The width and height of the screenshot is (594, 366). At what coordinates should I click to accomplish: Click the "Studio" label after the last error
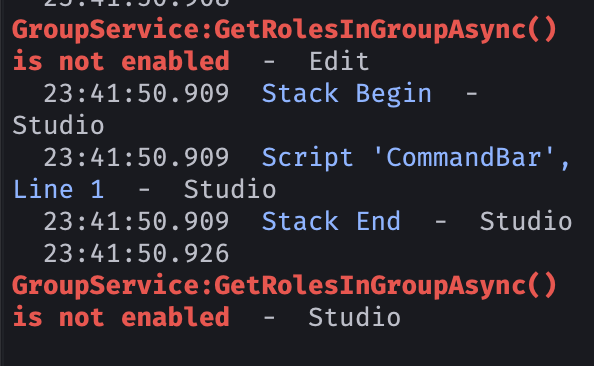pos(355,318)
